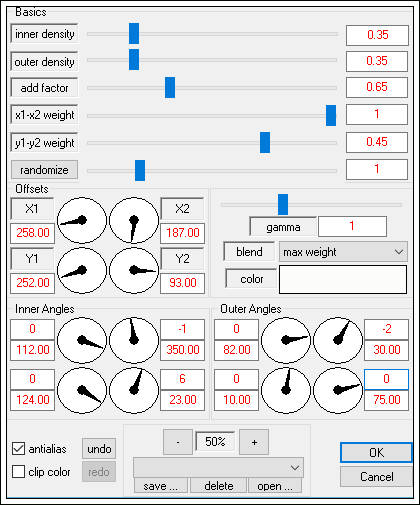
Task: Click the outer angle dial valued 75.00
Action: click(338, 390)
